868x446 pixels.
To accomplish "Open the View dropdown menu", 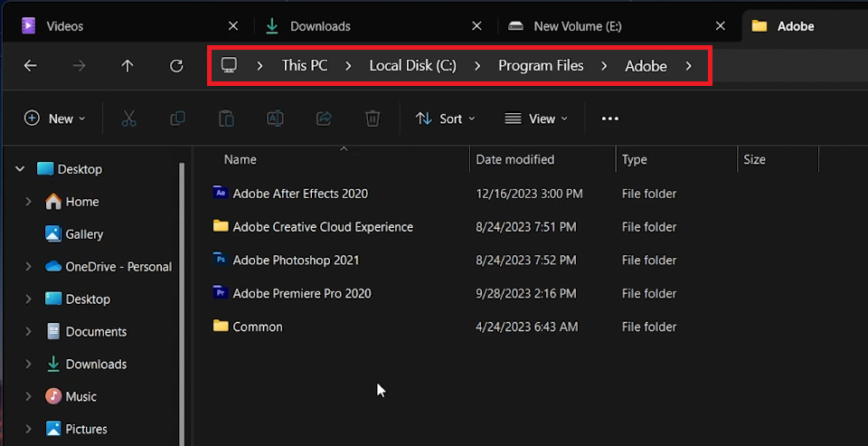I will (536, 119).
